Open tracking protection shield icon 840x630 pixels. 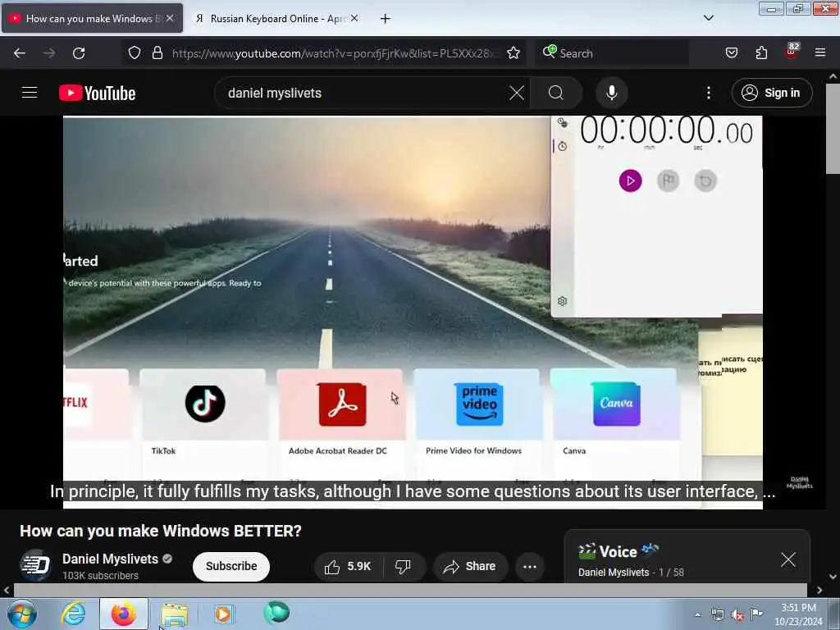135,52
